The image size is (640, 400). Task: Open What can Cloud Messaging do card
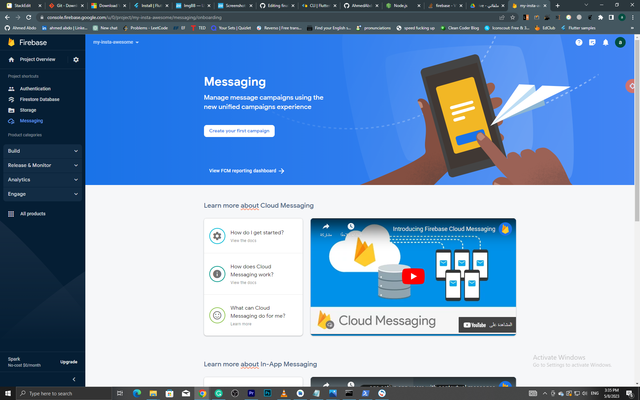point(253,316)
